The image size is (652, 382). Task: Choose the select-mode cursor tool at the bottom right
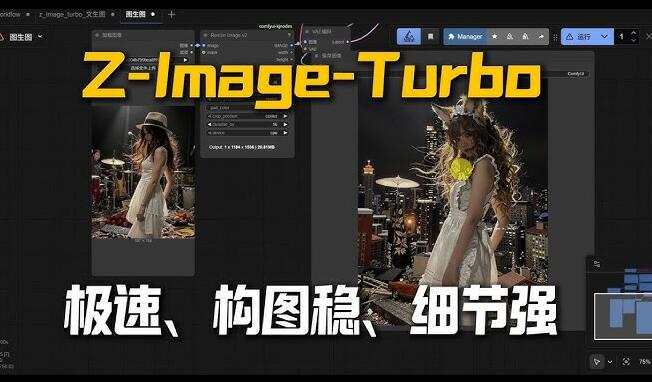click(597, 362)
